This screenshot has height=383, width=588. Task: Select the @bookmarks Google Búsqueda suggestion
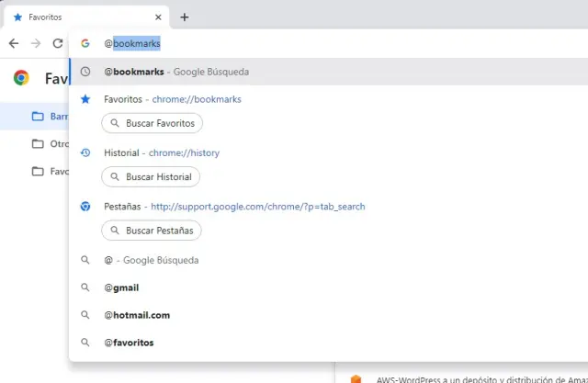click(176, 72)
